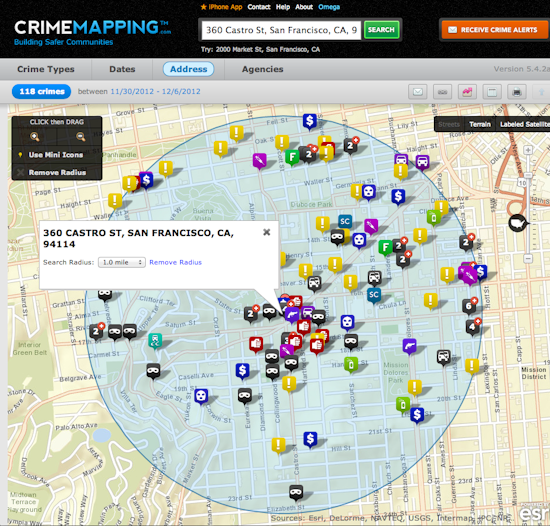Click the map zoom slider plus button
Image resolution: width=550 pixels, height=526 pixels.
tap(528, 150)
